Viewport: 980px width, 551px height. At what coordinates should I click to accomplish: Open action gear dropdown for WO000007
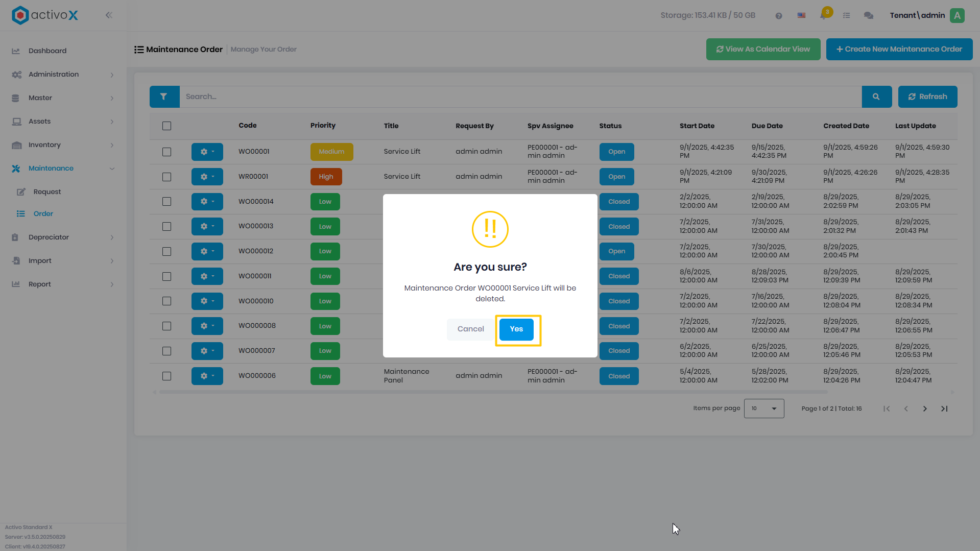point(207,351)
